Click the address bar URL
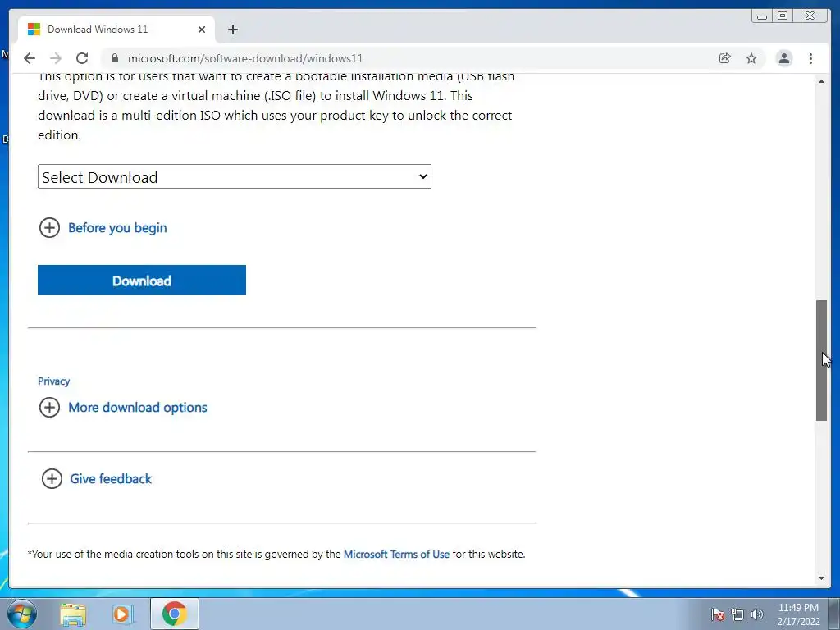Viewport: 840px width, 630px height. pos(245,58)
